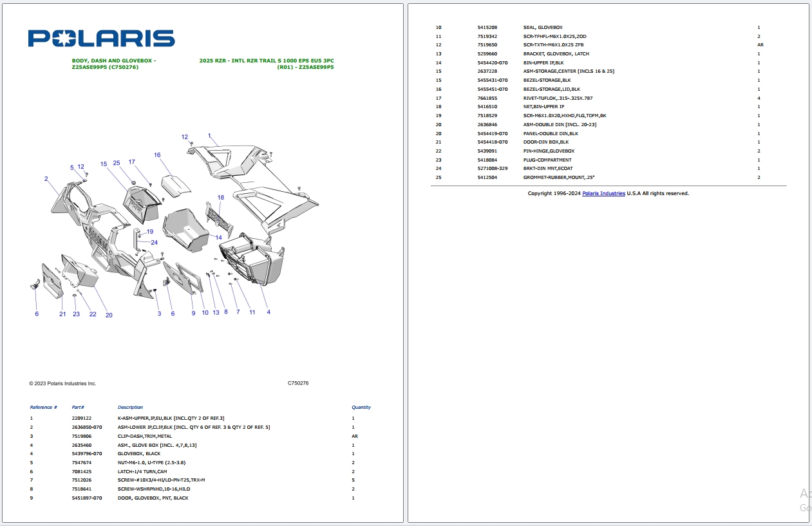The height and width of the screenshot is (526, 812).
Task: Click the Quantity column header
Action: pos(361,407)
